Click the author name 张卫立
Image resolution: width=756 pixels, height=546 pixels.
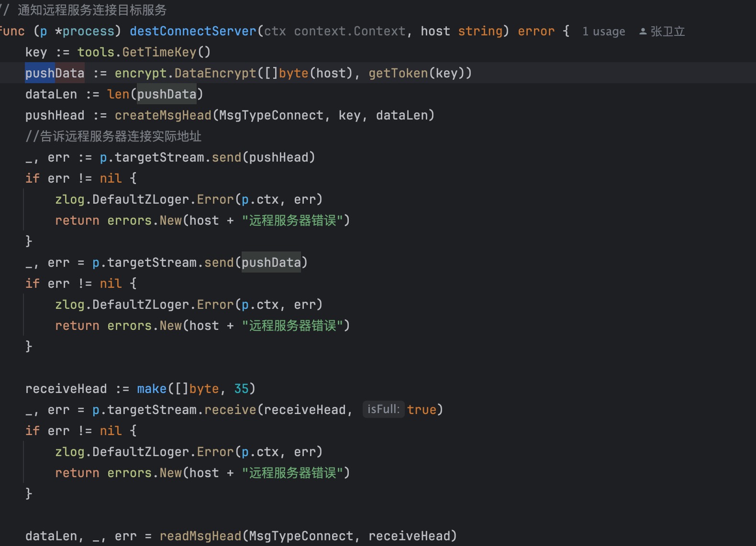click(667, 32)
